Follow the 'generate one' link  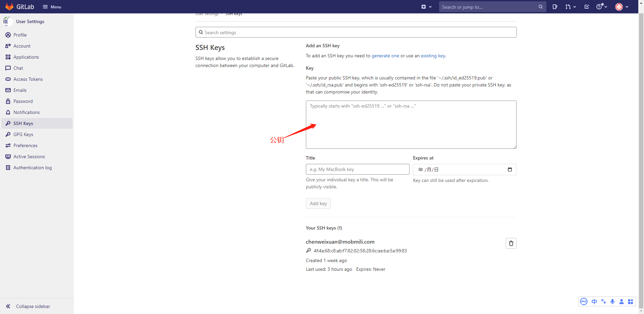[385, 56]
